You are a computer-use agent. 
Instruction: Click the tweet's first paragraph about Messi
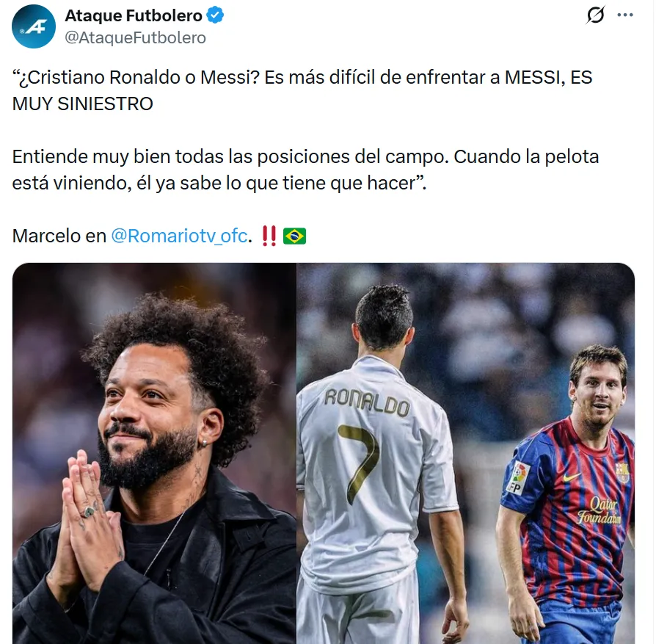[302, 90]
